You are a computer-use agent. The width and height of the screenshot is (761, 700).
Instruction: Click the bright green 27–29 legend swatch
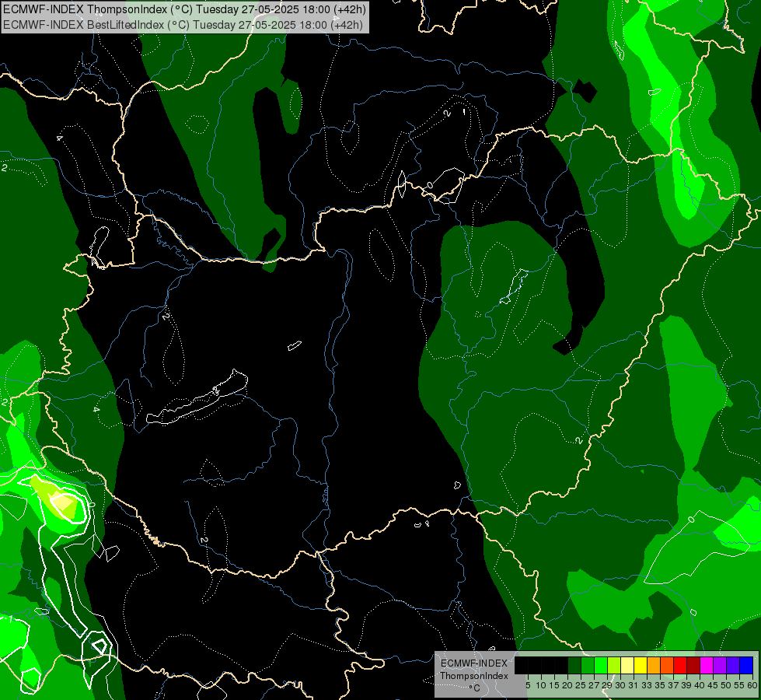[x=601, y=666]
